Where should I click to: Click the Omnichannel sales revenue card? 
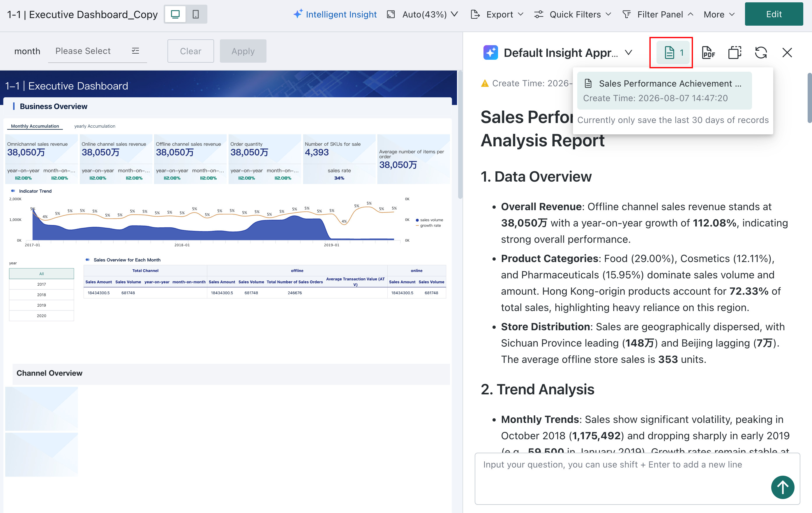[x=41, y=159]
